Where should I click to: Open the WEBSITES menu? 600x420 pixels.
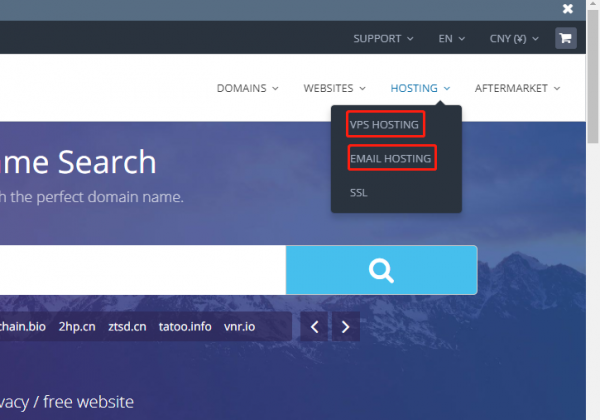[334, 88]
